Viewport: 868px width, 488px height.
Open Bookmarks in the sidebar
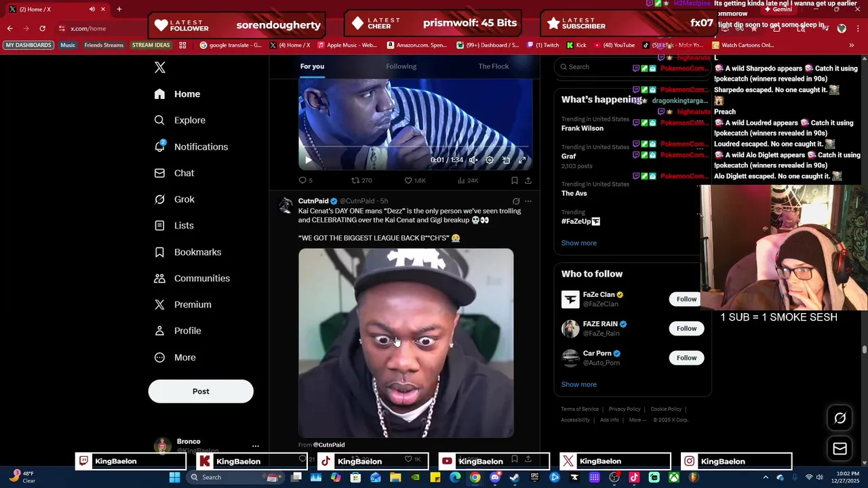click(188, 252)
